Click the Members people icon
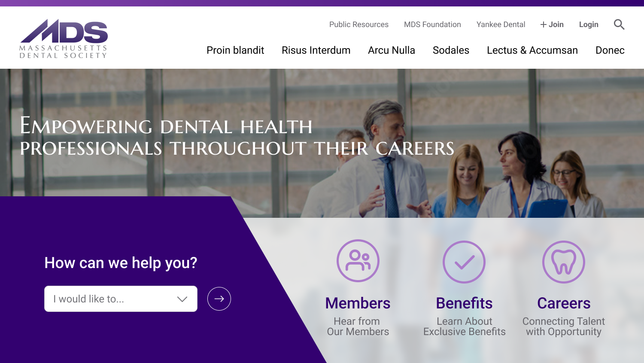 pyautogui.click(x=358, y=261)
